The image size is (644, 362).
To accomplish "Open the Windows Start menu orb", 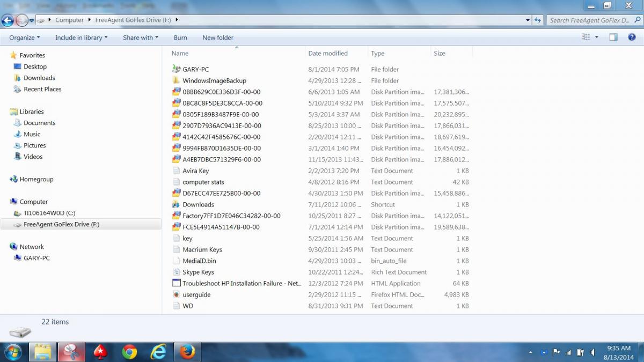I will coord(13,352).
